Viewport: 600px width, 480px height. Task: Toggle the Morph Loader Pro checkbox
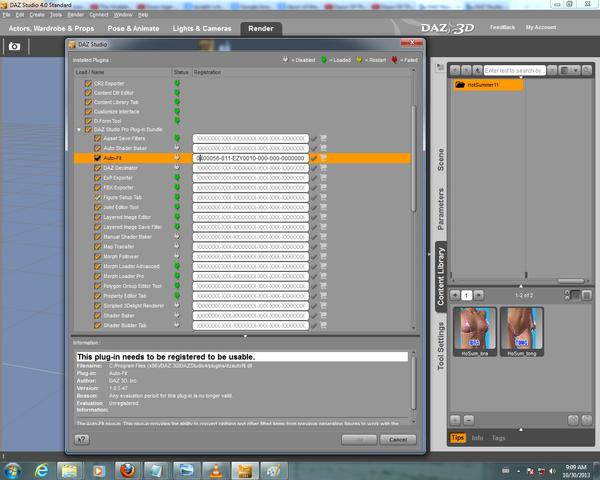click(97, 276)
